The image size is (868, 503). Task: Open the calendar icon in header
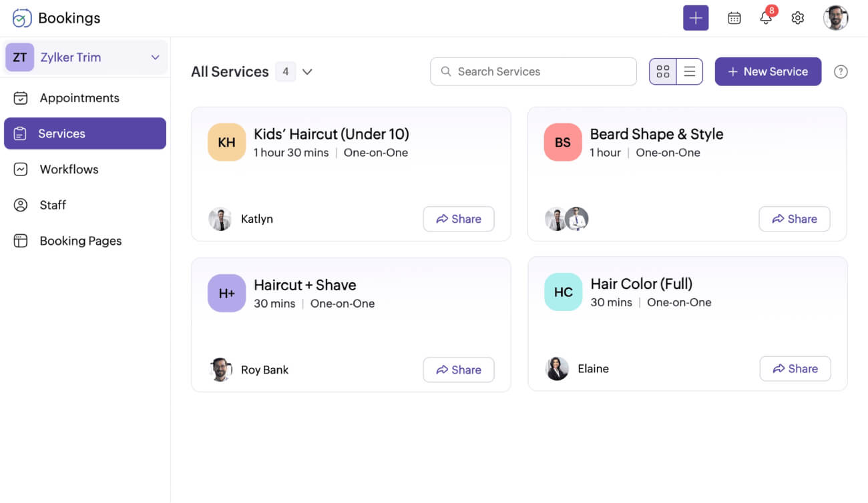tap(734, 18)
